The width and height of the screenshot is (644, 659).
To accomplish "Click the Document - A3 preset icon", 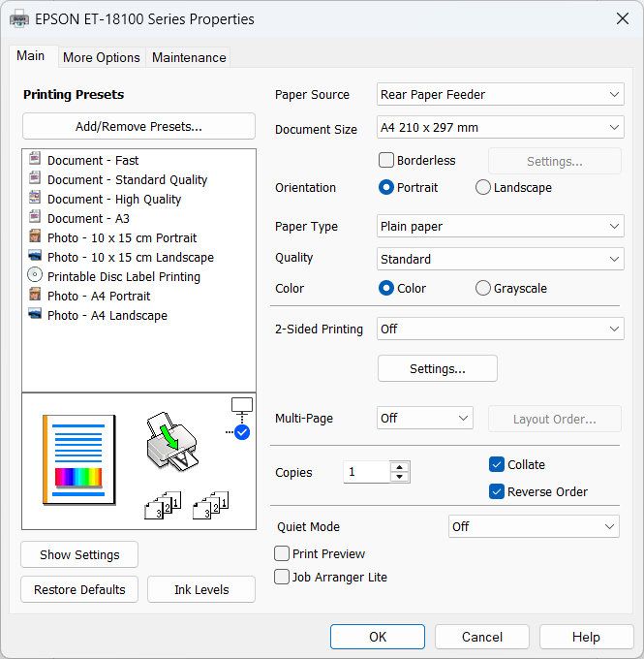I will click(x=35, y=216).
